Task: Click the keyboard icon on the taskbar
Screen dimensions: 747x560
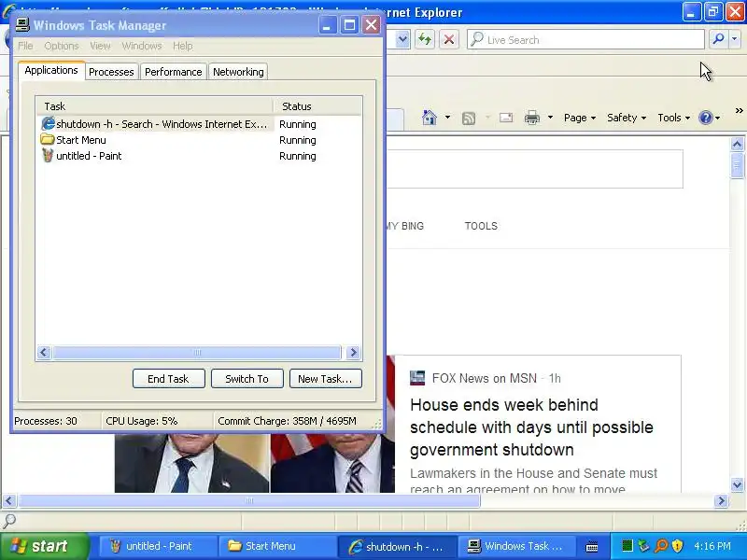Action: [x=592, y=547]
